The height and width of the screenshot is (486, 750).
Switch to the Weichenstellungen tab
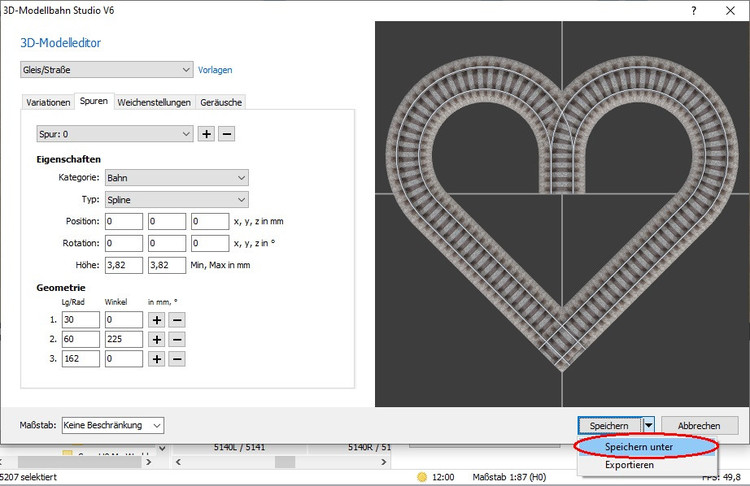point(155,102)
